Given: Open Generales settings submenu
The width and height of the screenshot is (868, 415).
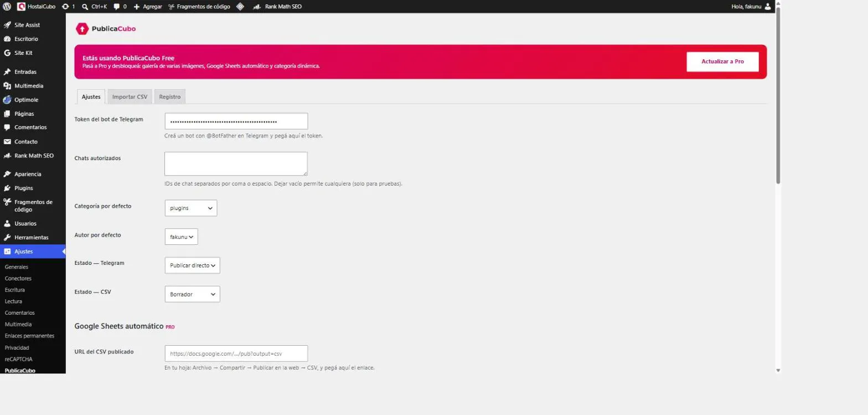Looking at the screenshot, I should click(16, 267).
